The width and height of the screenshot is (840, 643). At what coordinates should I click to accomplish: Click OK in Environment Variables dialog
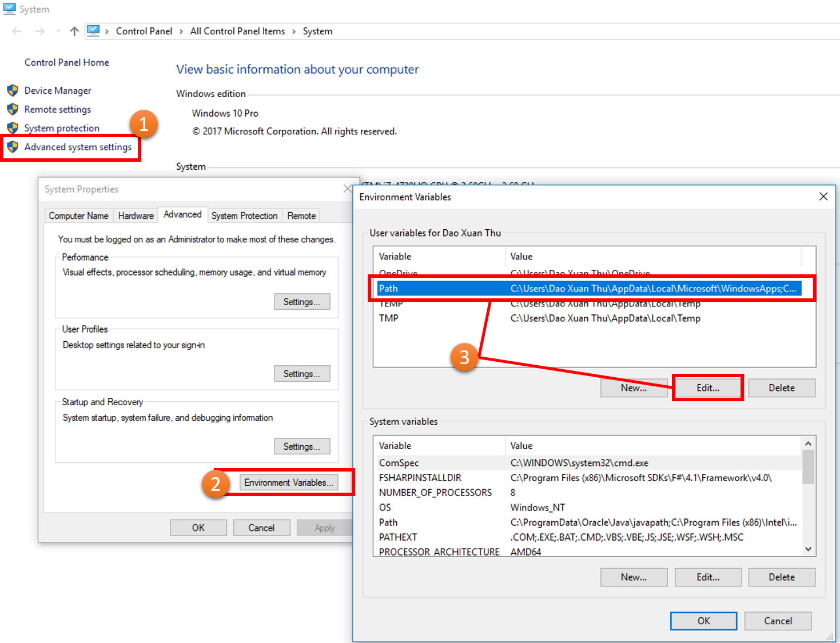704,621
